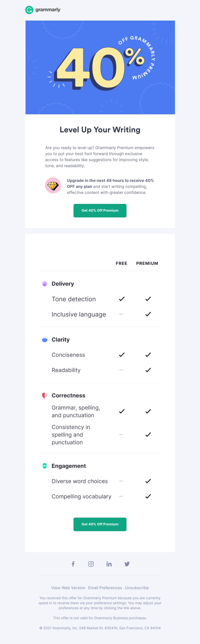Open the LinkedIn icon link
Screen dimensions: 200x644
point(109,564)
